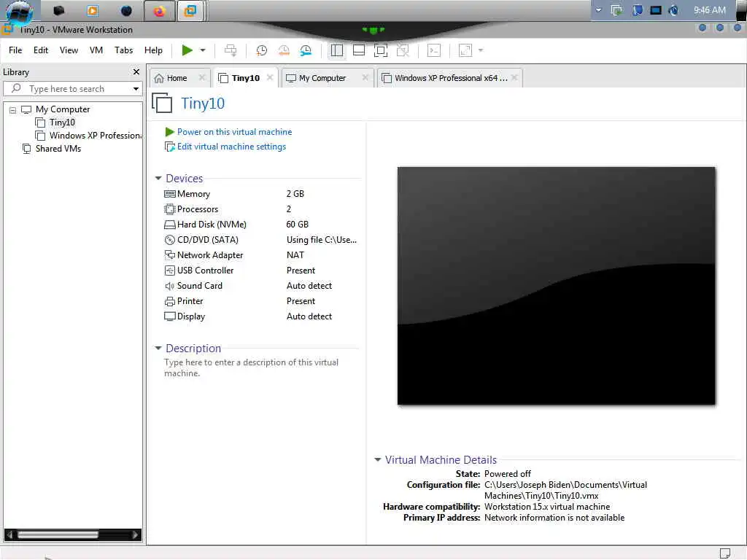This screenshot has height=560, width=747.
Task: Toggle the thumbnail bar view icon
Action: [359, 50]
